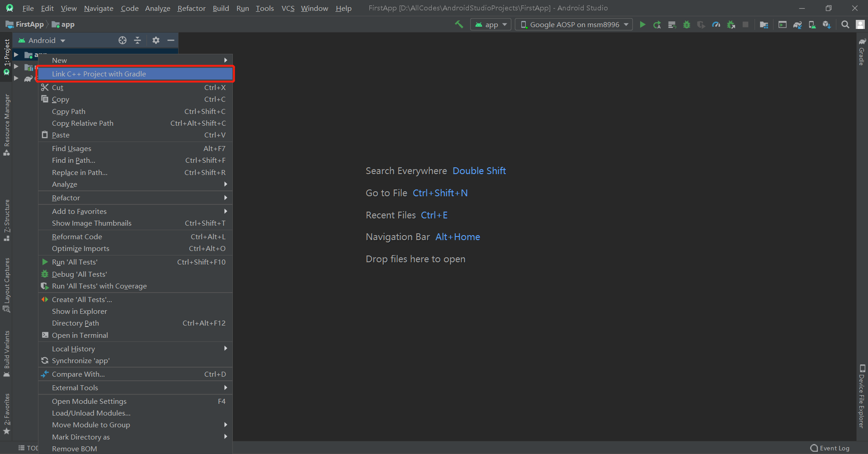Open the Google AOSP device dropdown

(574, 24)
